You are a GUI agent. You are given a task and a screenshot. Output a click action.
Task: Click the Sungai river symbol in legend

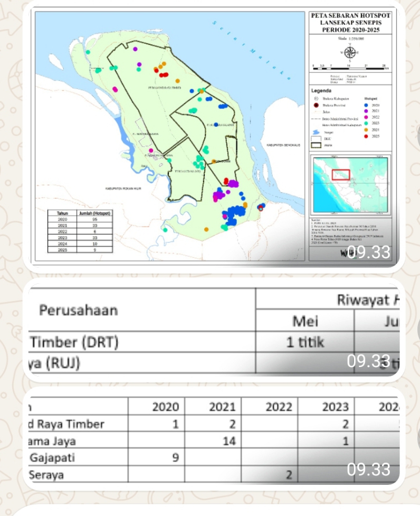317,133
